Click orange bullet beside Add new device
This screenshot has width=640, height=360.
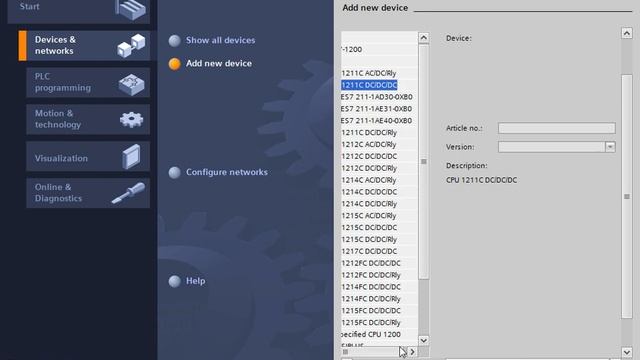coord(175,64)
